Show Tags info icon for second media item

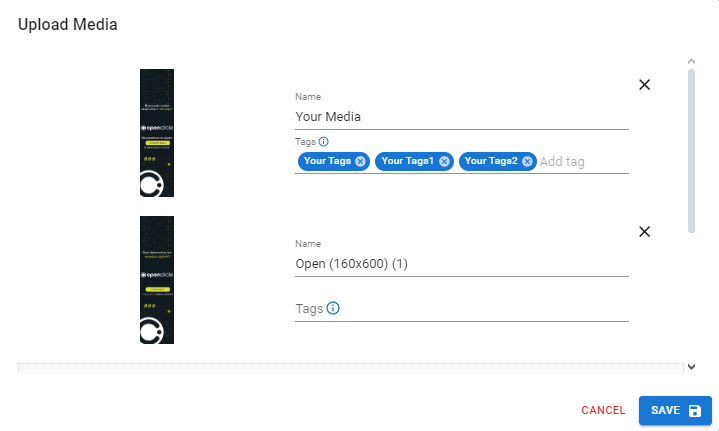pos(333,308)
